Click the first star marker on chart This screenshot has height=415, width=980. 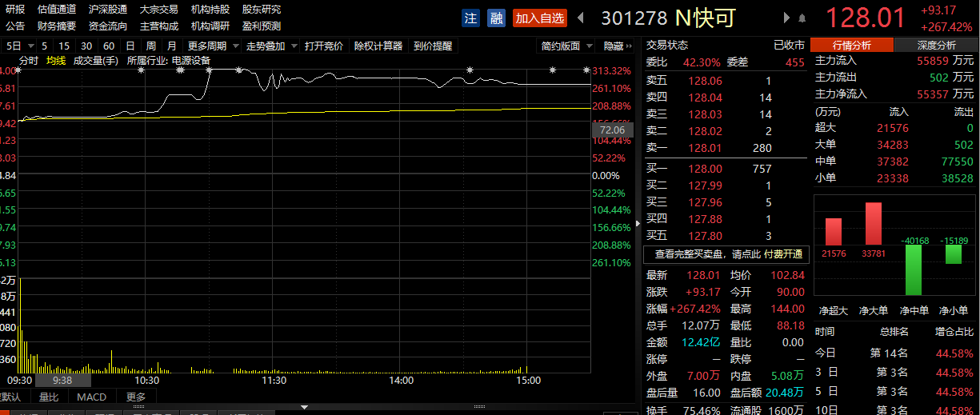coord(18,71)
